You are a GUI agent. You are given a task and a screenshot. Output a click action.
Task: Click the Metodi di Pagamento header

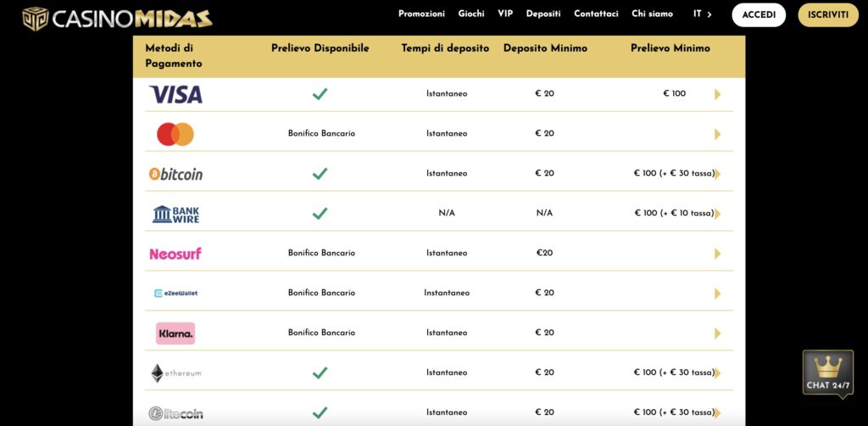pyautogui.click(x=173, y=56)
